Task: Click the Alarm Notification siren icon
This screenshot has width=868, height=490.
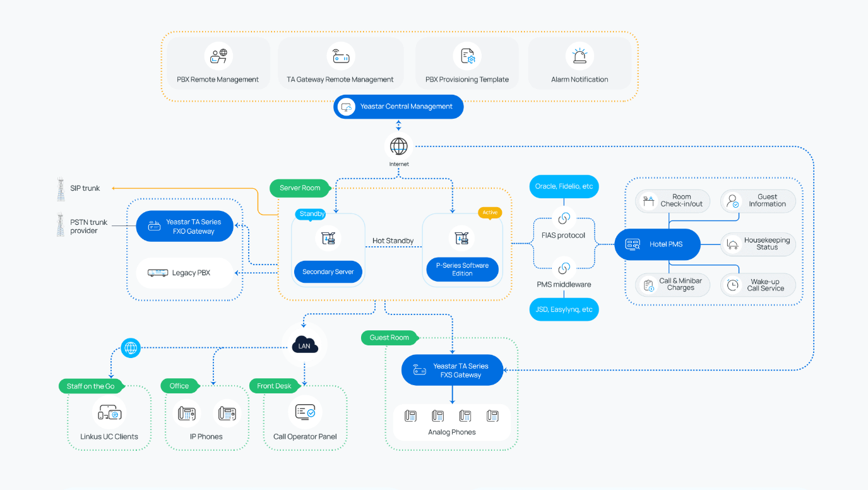Action: tap(579, 56)
